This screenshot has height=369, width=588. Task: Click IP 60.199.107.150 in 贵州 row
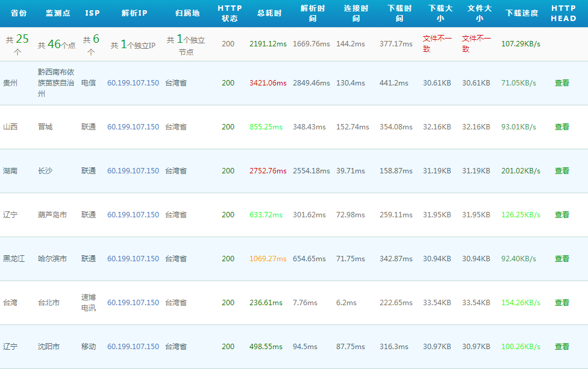click(x=133, y=83)
